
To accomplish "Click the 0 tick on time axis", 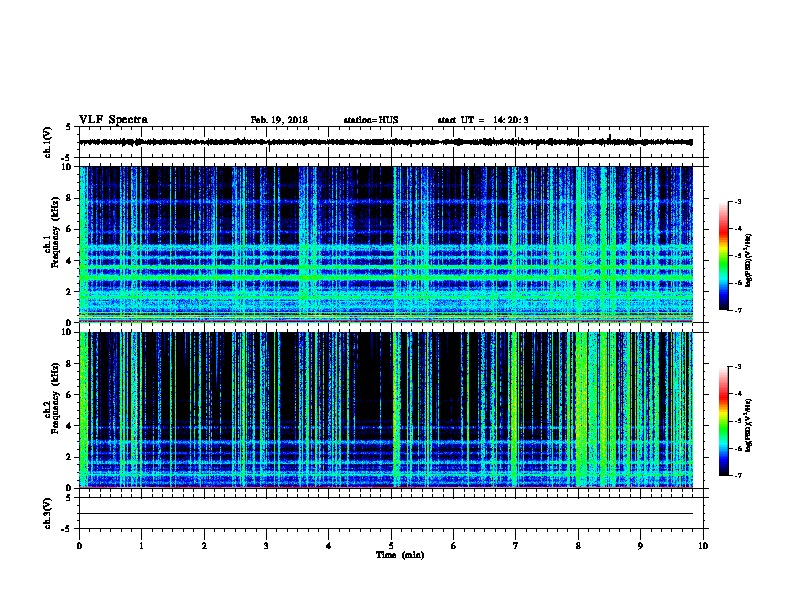I will [x=79, y=546].
